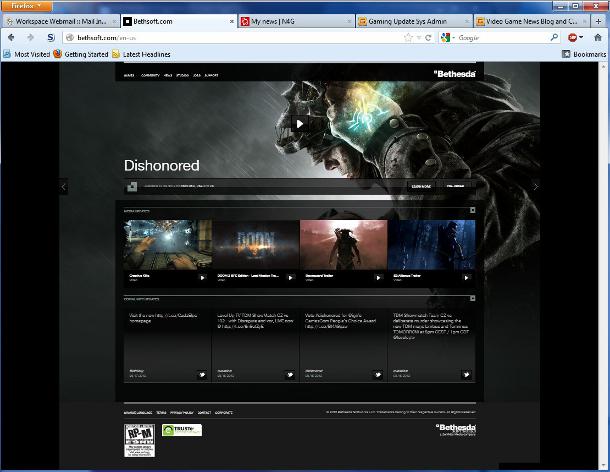Click Twitter icon on fourth social card
Screen dimensions: 610x472
coord(466,375)
